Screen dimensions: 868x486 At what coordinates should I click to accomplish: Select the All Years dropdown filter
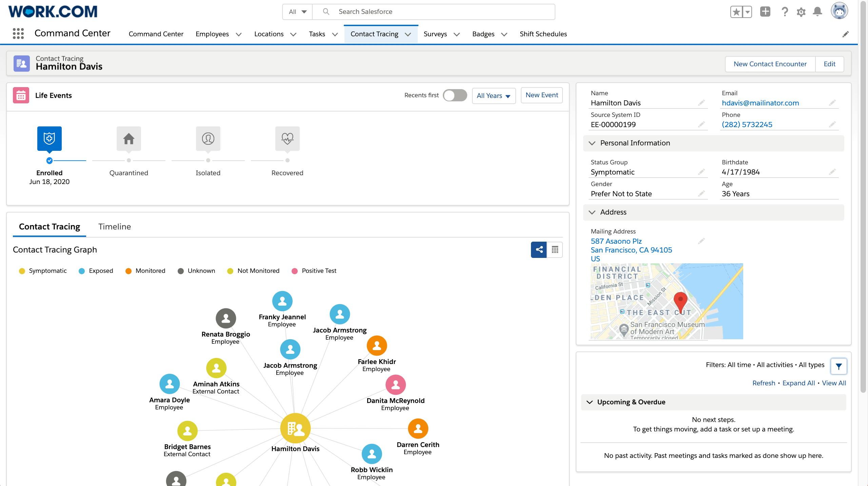[x=495, y=95]
